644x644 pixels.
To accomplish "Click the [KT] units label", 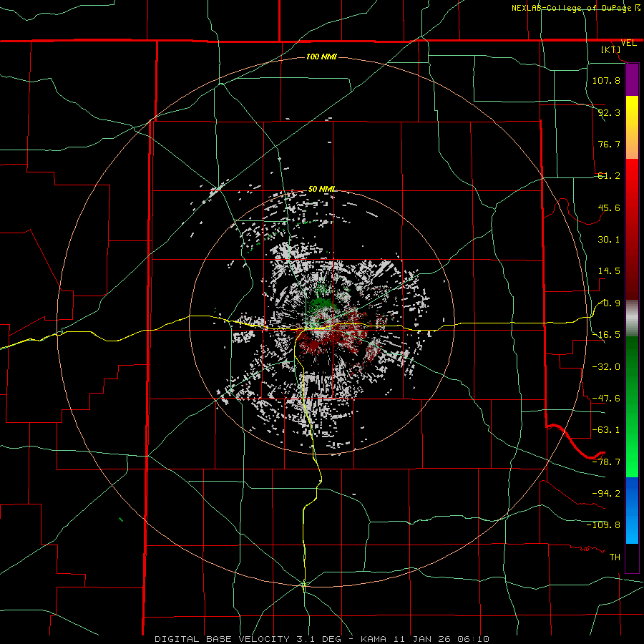I will pyautogui.click(x=611, y=49).
